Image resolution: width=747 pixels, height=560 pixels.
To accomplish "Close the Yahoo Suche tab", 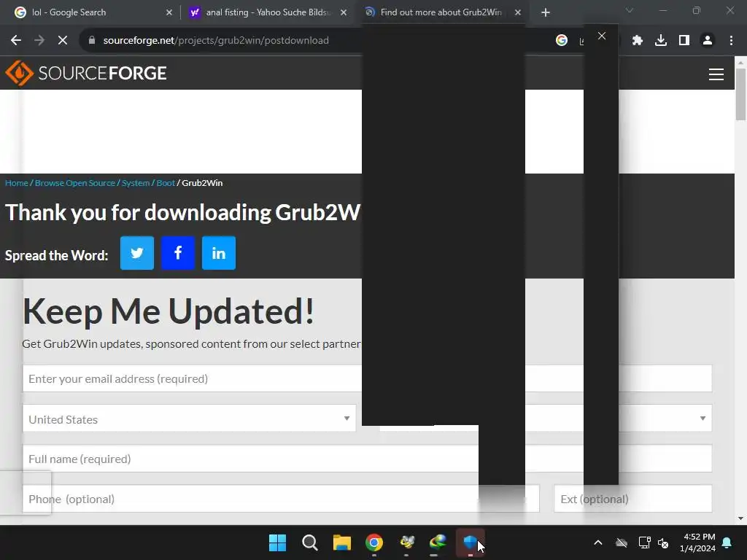I will pos(344,12).
